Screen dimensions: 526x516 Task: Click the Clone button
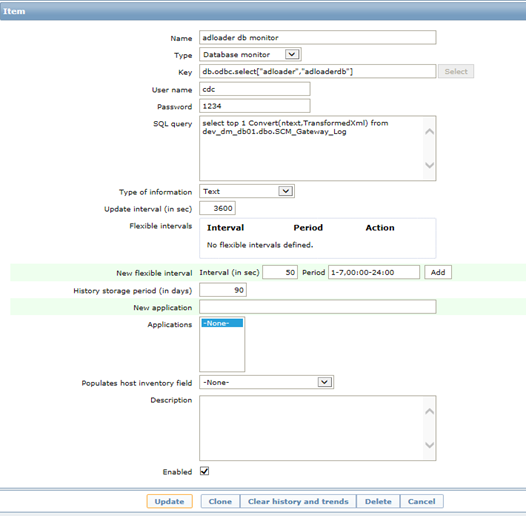tap(220, 501)
